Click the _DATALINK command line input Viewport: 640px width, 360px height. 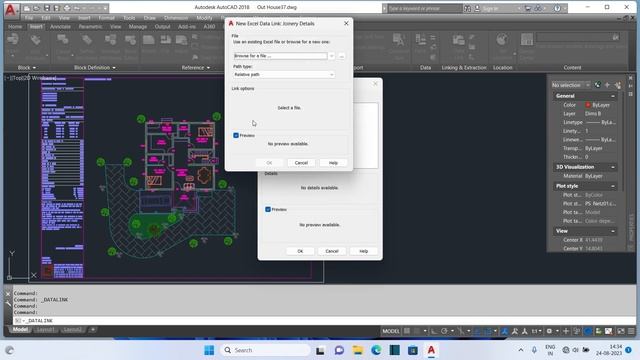(x=324, y=321)
